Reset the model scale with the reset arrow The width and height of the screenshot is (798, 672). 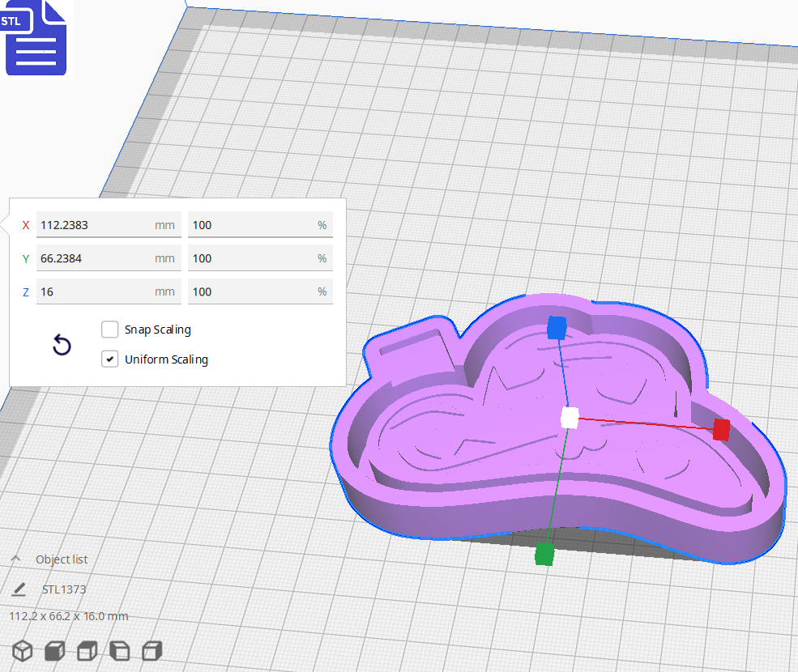[x=62, y=345]
